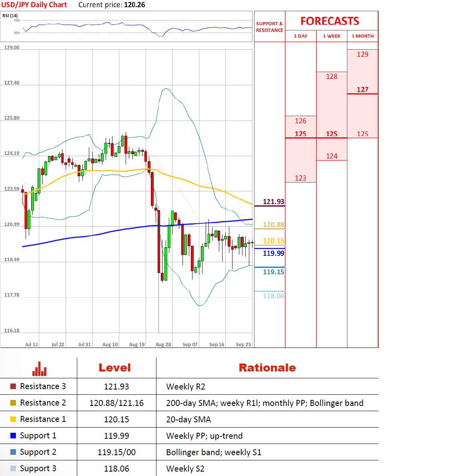Click the 120.88 level marker on chart

(273, 225)
